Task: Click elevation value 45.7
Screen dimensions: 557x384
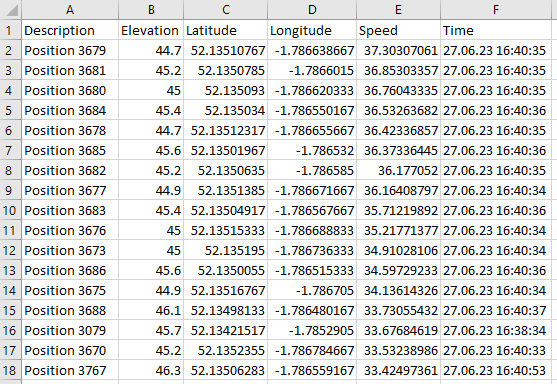Action: coord(151,330)
